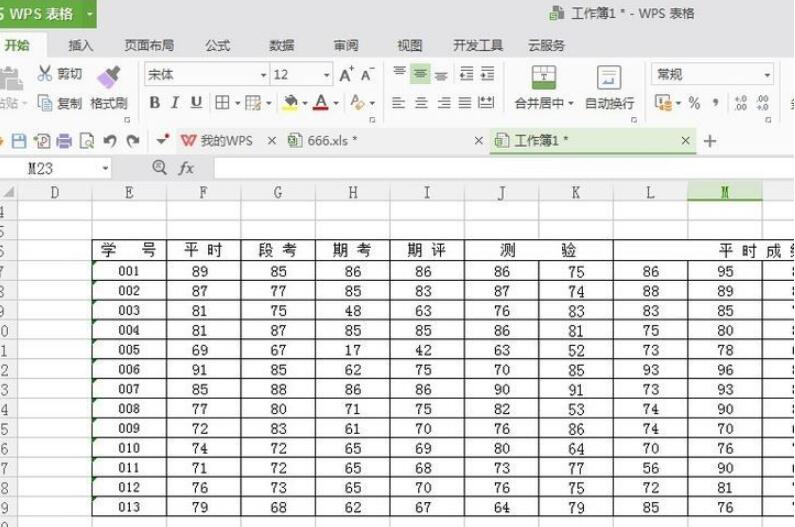This screenshot has width=795, height=527.
Task: Align text left
Action: coord(399,103)
